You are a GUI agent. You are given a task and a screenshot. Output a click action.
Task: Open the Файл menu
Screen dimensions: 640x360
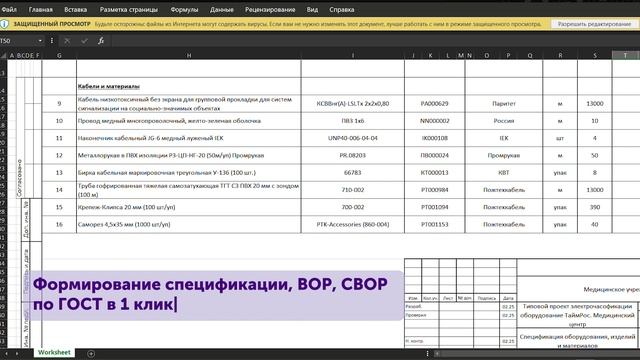[9, 9]
